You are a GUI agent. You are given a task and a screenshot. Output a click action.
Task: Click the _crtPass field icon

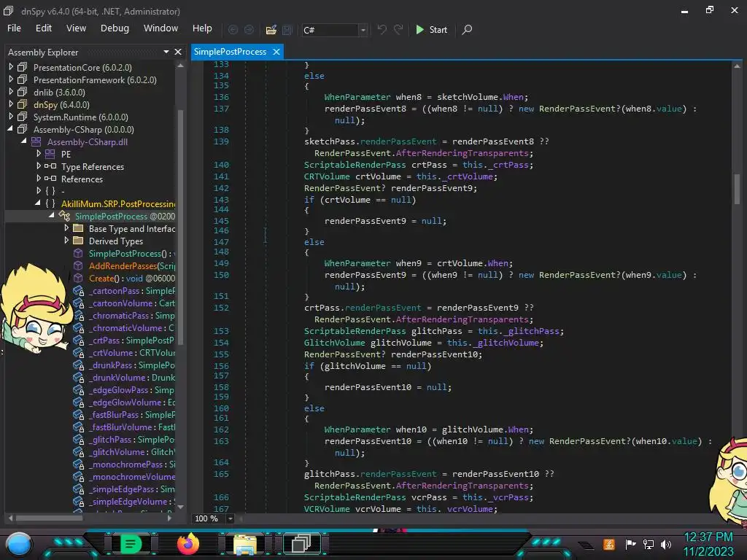coord(79,341)
